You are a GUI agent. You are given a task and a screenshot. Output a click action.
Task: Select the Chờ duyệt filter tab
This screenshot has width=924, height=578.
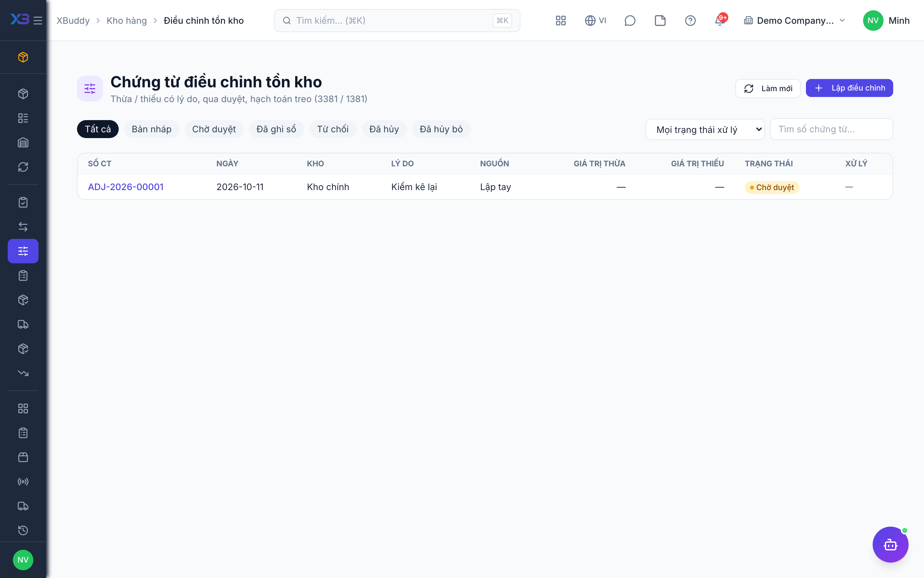[214, 129]
